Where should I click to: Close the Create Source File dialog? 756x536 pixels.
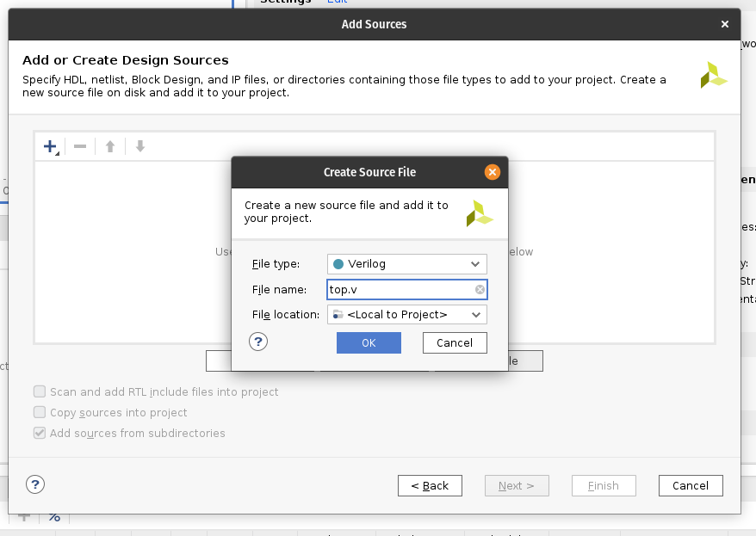tap(493, 172)
